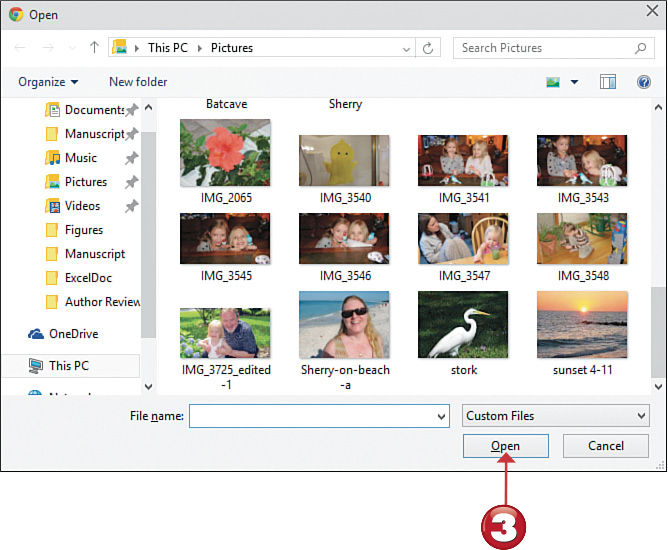Image resolution: width=668 pixels, height=550 pixels.
Task: Expand the arrow after This PC in path
Action: click(199, 48)
